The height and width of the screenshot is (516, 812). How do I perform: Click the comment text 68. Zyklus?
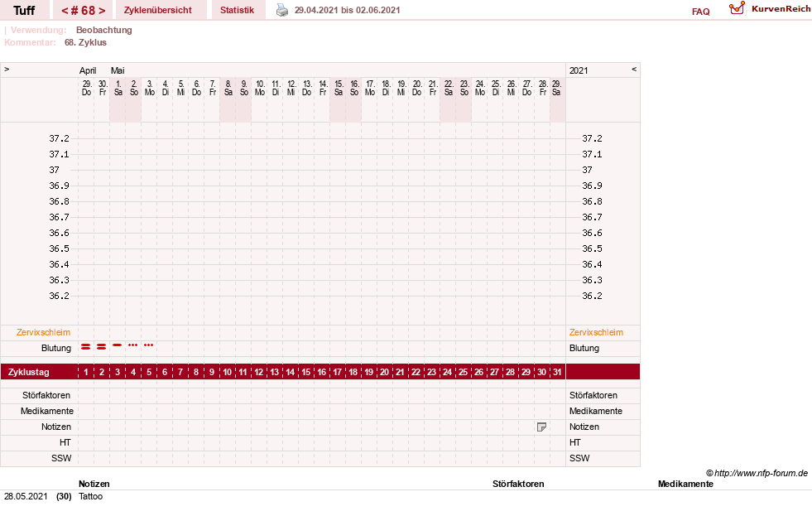click(85, 42)
